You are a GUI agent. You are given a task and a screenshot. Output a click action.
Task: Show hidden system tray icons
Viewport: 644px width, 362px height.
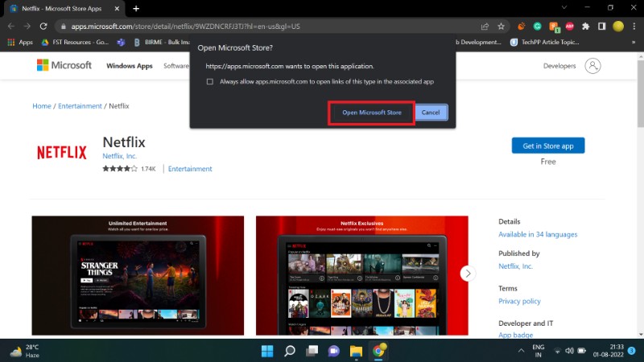pos(521,351)
